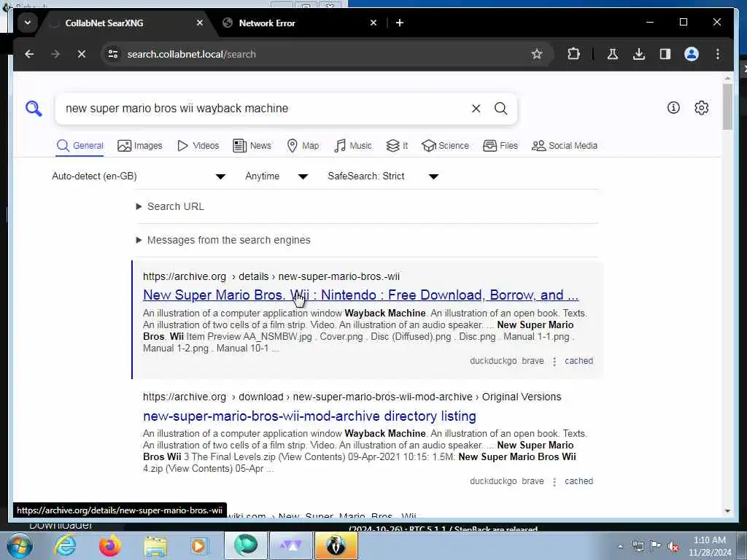Open the browser three-dot menu

[x=718, y=54]
